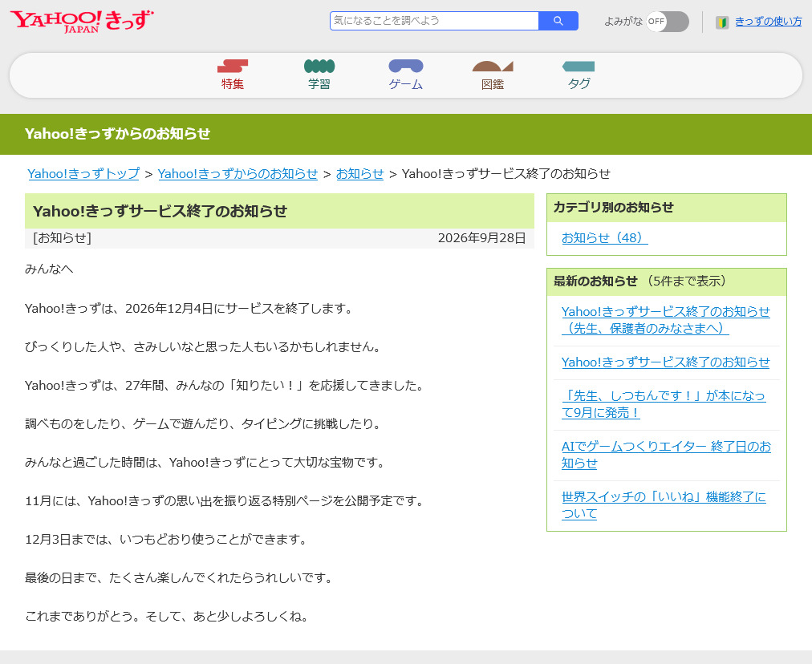
Task: Click the blue search magnifier button
Action: click(558, 21)
